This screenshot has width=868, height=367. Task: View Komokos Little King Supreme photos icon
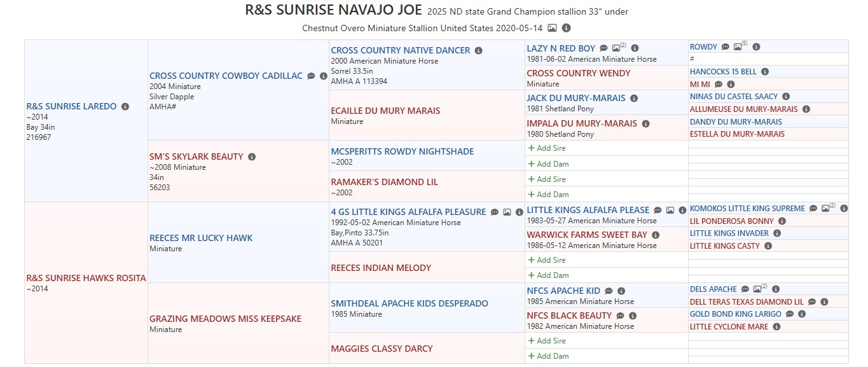(x=825, y=209)
